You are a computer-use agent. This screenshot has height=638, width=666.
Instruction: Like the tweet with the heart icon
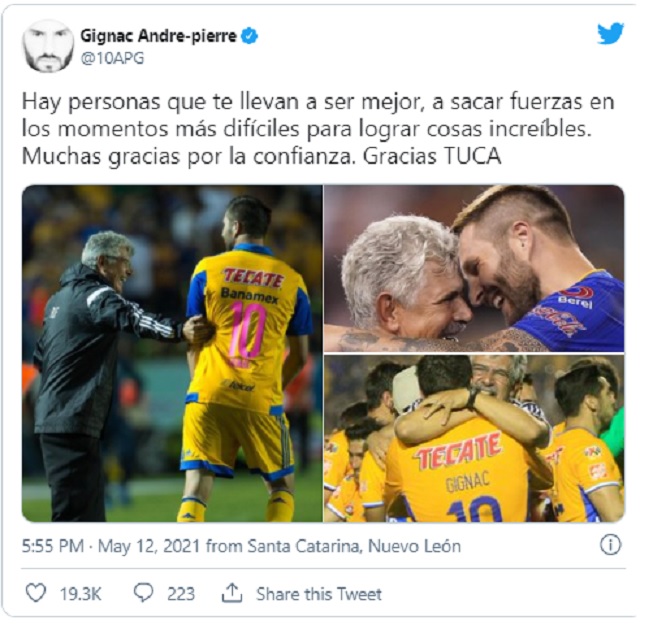click(x=36, y=593)
